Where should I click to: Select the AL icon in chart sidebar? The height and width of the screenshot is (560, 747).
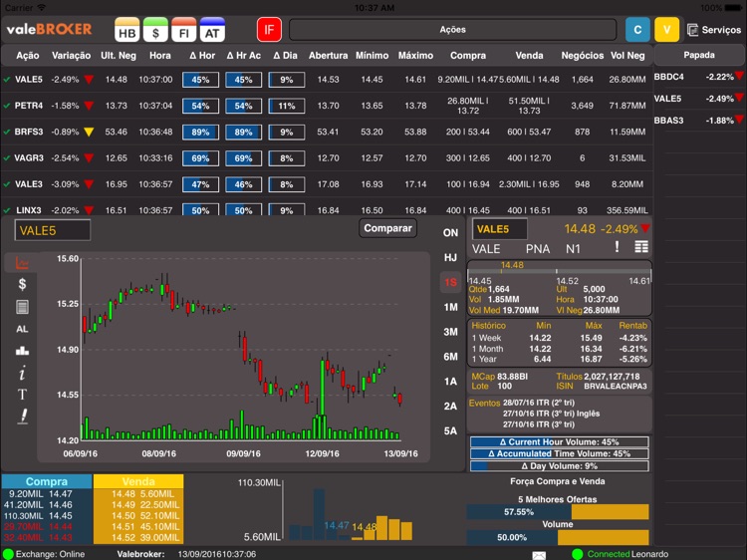pyautogui.click(x=22, y=329)
